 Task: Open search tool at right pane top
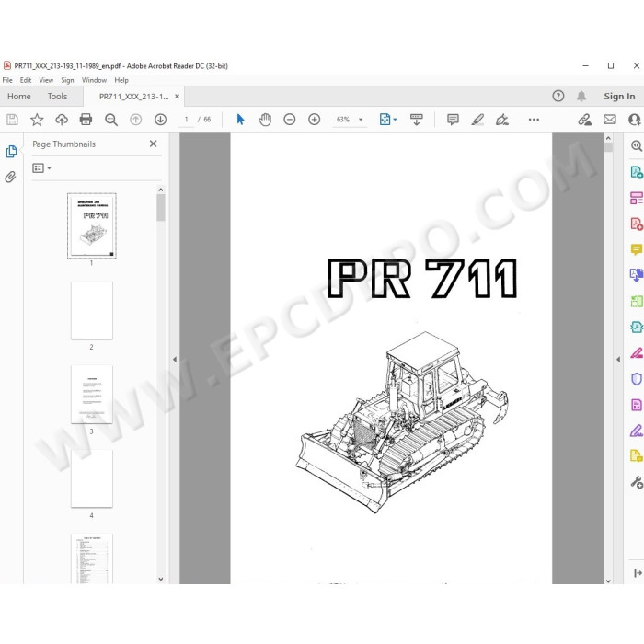click(637, 145)
